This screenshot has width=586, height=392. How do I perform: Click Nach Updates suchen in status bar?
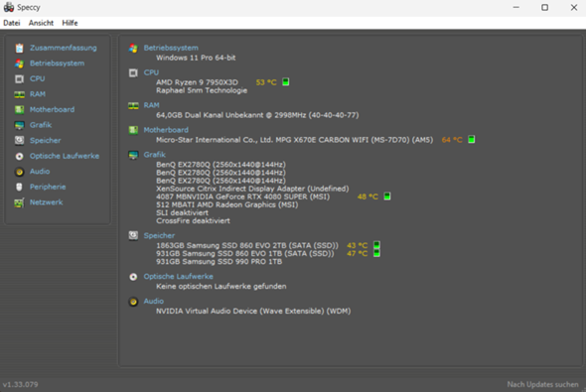tap(542, 384)
